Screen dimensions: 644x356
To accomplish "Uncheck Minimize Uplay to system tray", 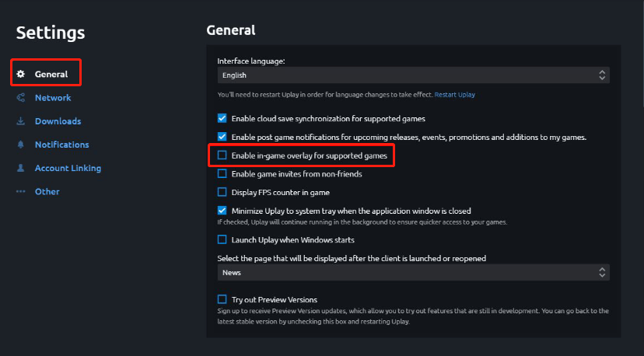I will [x=222, y=211].
